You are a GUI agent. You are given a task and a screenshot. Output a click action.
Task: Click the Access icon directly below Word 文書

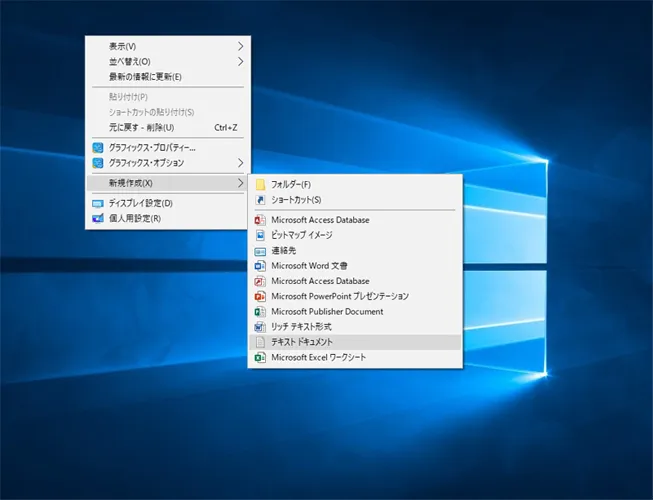point(260,281)
